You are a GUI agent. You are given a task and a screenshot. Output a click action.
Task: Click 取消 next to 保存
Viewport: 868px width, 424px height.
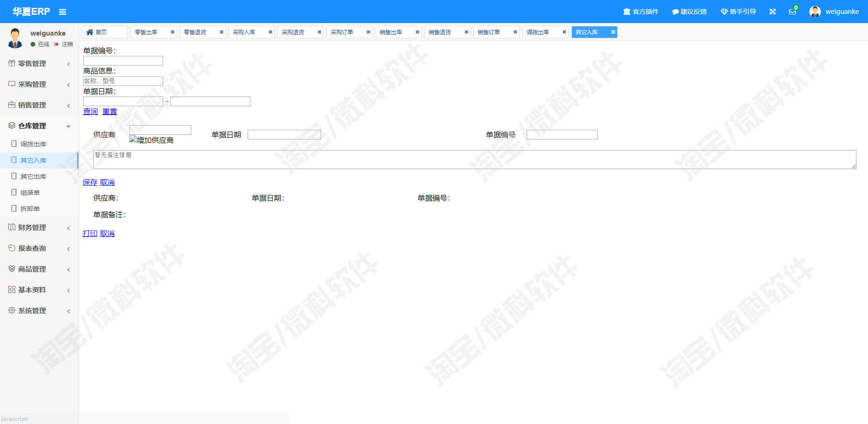(107, 182)
